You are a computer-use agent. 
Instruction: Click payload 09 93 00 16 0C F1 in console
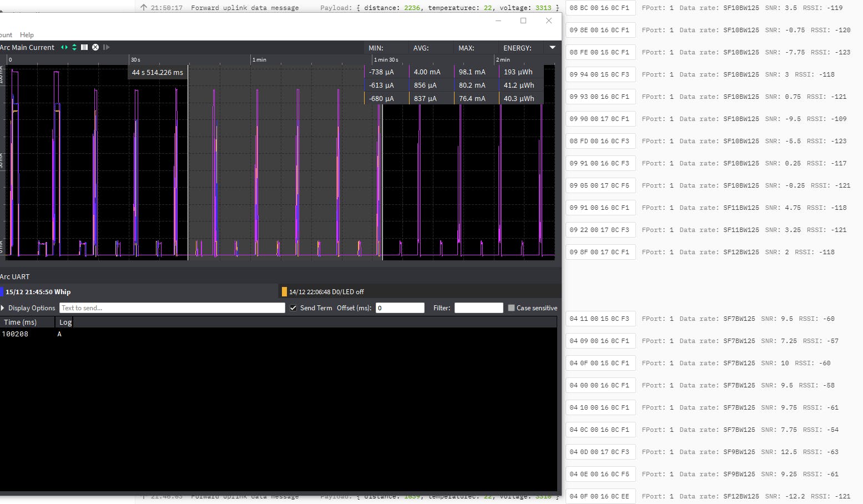599,97
